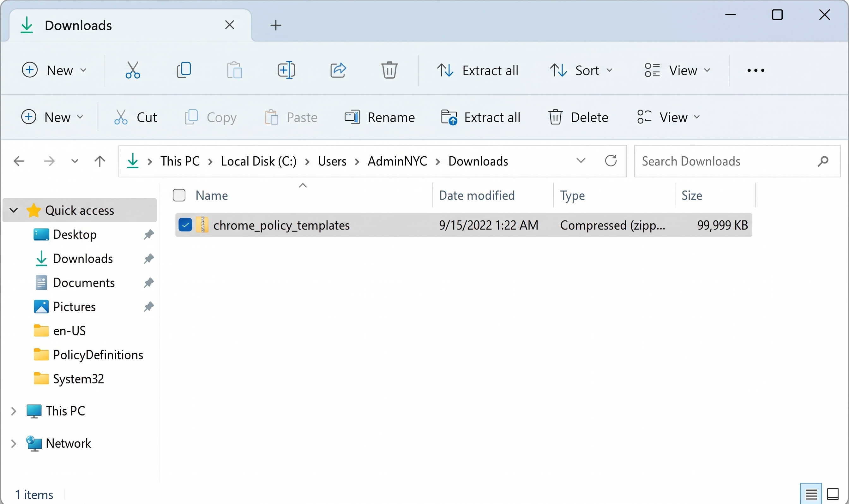The height and width of the screenshot is (504, 849).
Task: Click the labeled Delete button
Action: [x=578, y=117]
